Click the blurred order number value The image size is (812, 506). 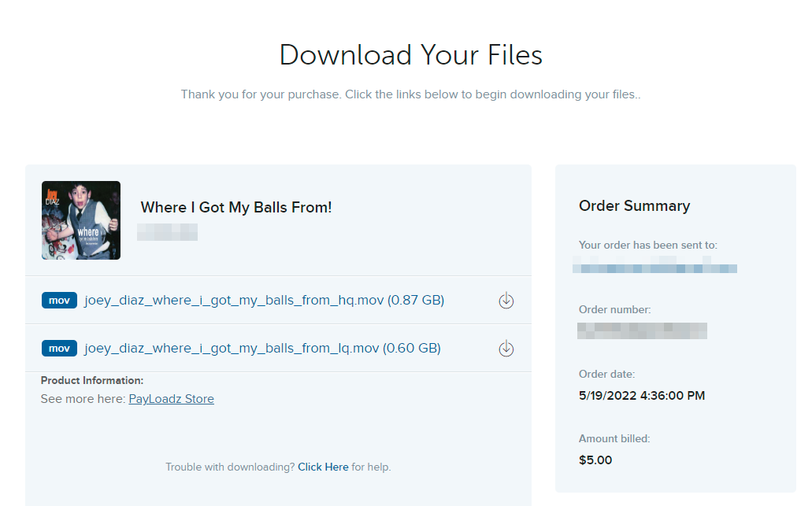[642, 331]
